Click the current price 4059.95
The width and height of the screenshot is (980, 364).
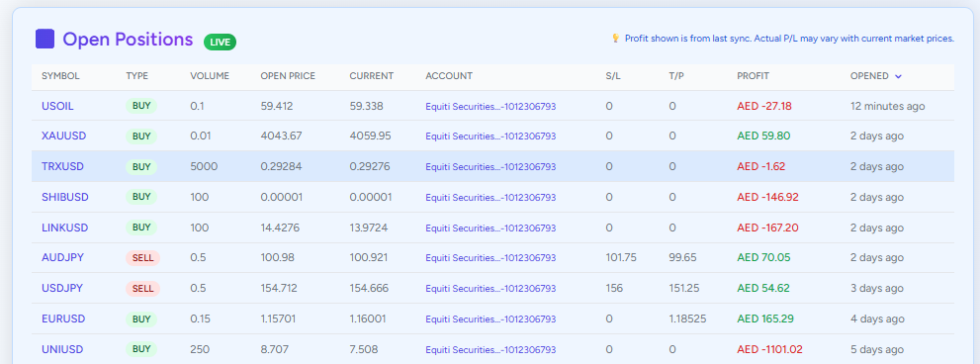(x=370, y=136)
